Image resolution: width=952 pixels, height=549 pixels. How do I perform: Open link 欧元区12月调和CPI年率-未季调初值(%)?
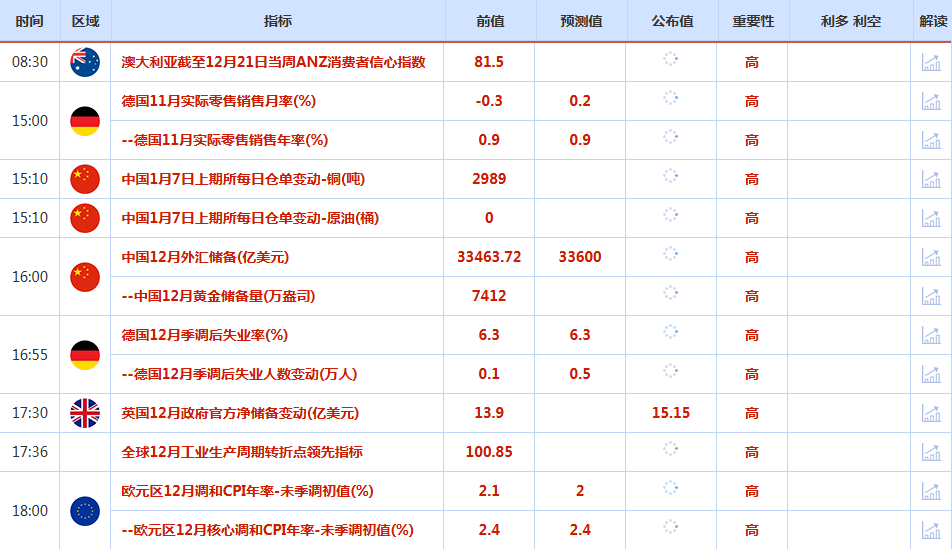tap(247, 491)
